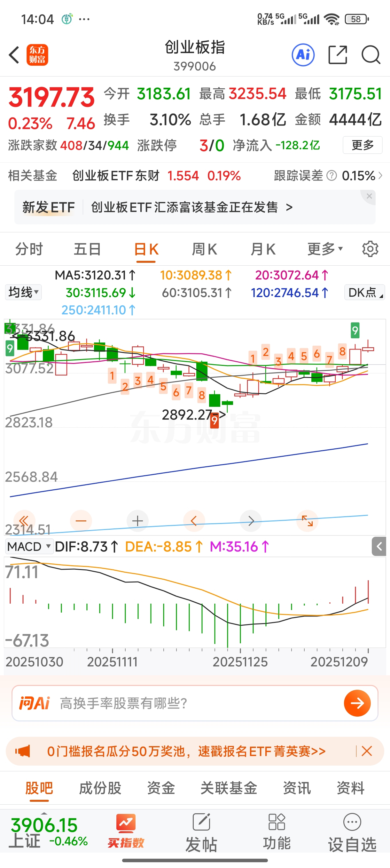Open 功能 functions icon

pyautogui.click(x=277, y=832)
